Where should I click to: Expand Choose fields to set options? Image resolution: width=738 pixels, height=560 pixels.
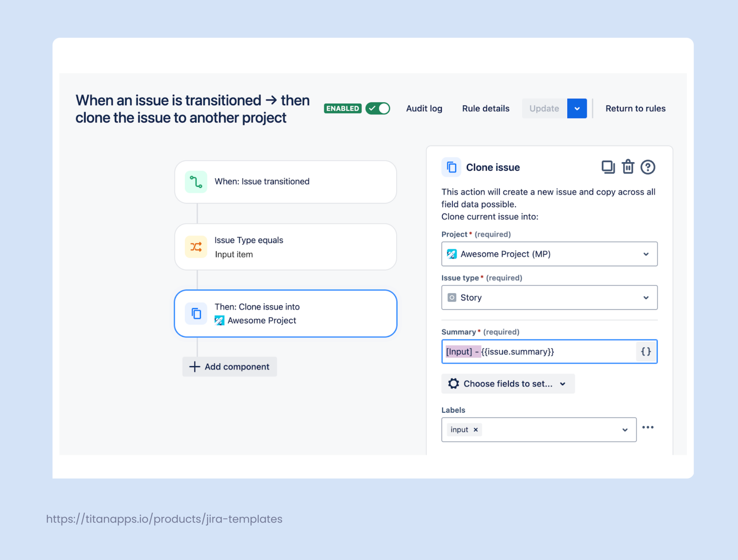pos(563,384)
